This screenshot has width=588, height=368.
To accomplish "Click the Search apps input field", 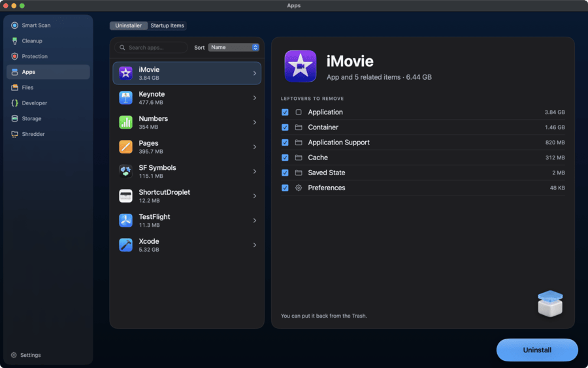I will 151,48.
